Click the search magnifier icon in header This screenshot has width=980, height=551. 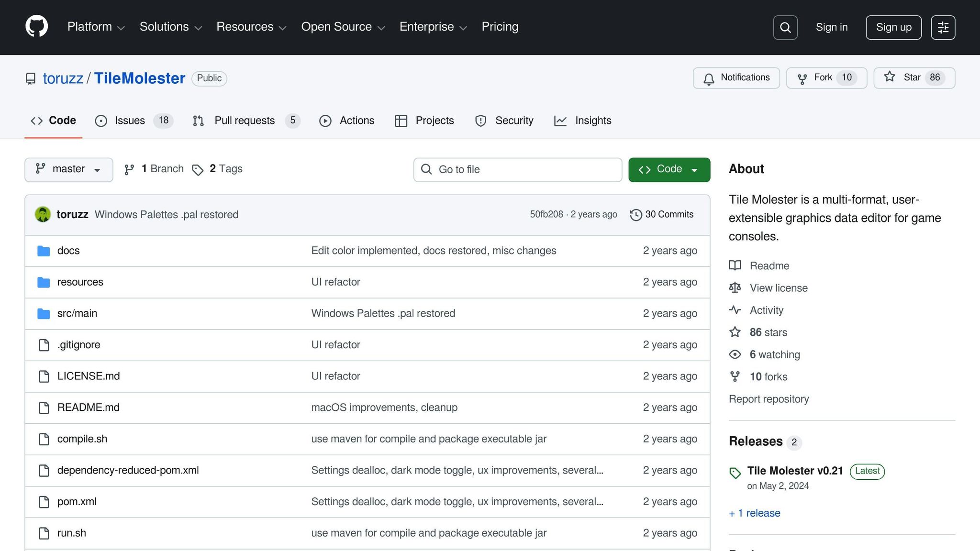[x=785, y=27]
